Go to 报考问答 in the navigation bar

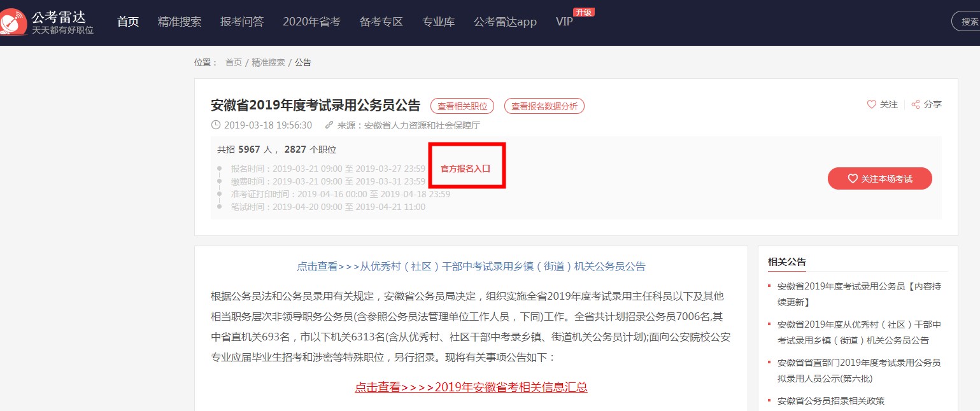coord(242,22)
